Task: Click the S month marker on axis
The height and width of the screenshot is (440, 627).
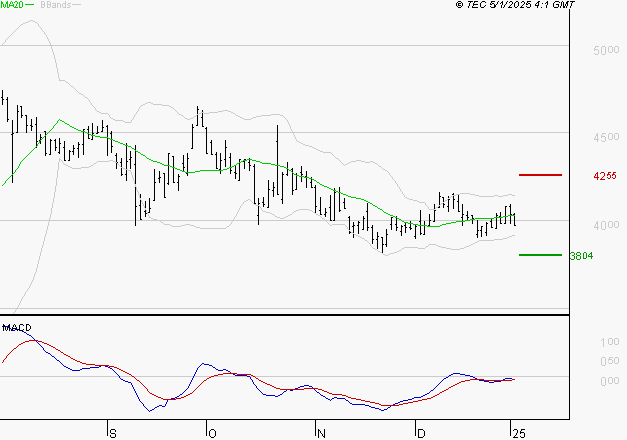Action: click(113, 434)
